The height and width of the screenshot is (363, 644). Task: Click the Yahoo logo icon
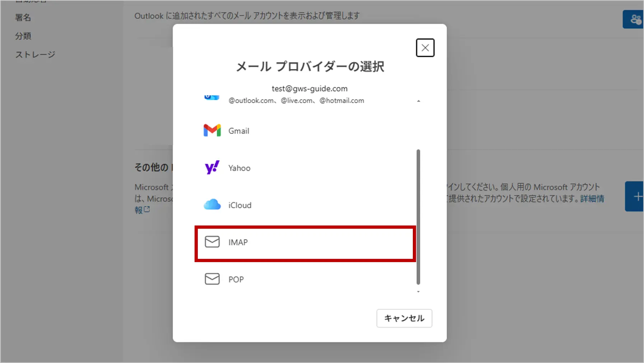[x=212, y=168]
